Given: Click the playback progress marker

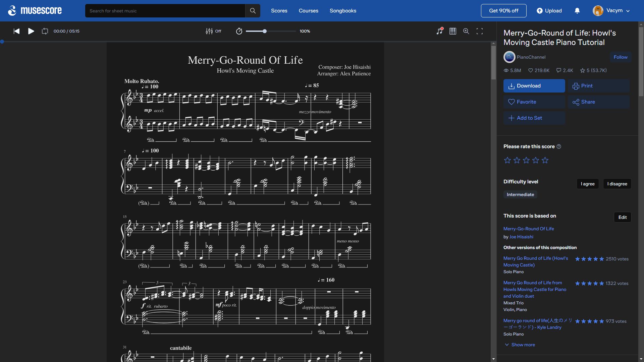Looking at the screenshot, I should pos(2,42).
